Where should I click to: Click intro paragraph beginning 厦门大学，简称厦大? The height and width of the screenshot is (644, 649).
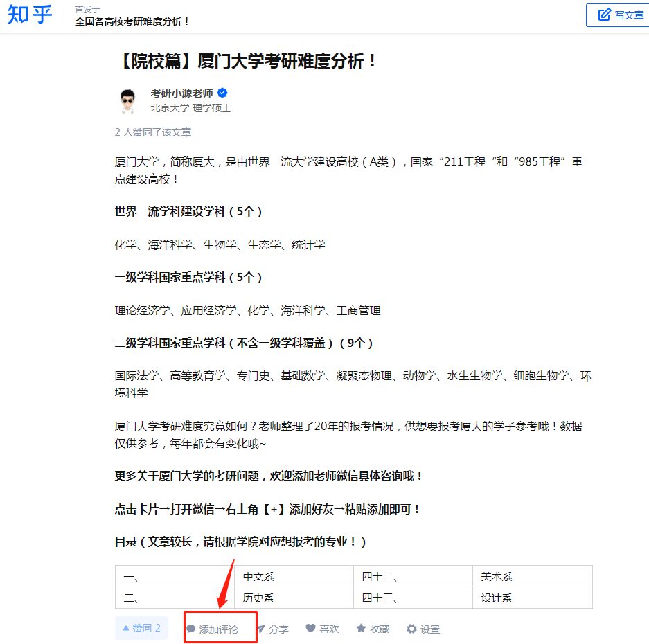click(348, 170)
